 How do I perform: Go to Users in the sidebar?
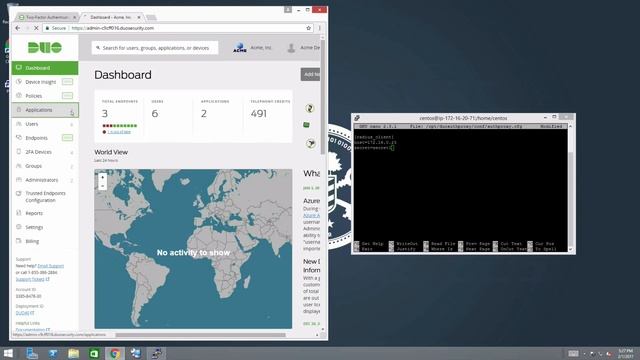[44, 124]
